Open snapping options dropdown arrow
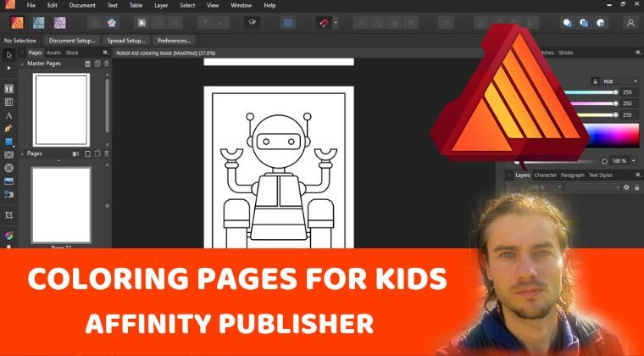This screenshot has width=644, height=356. 336,23
